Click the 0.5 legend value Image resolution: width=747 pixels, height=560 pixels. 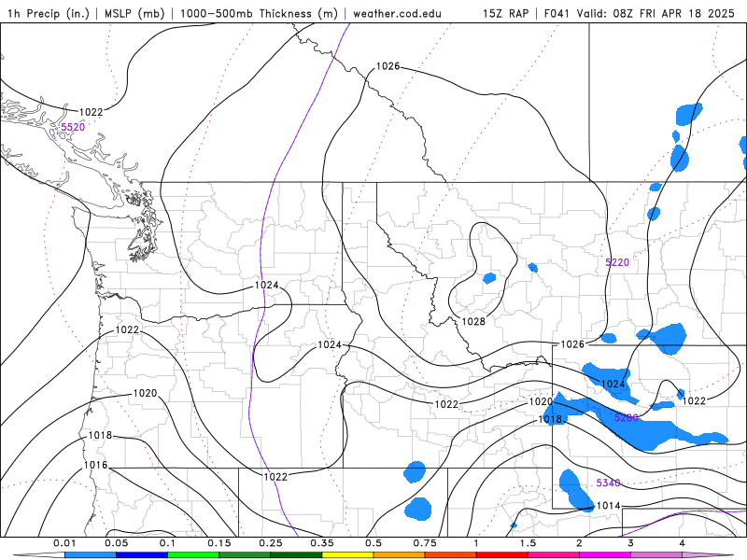coord(373,543)
